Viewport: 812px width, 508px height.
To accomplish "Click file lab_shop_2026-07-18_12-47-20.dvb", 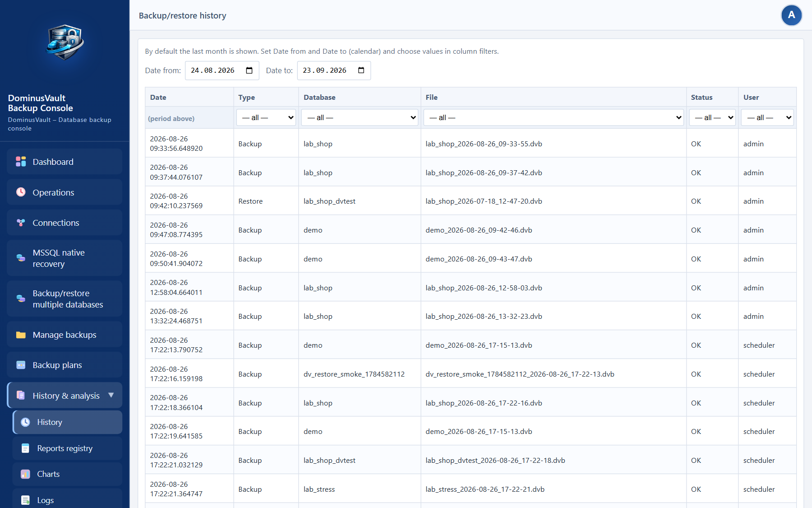I will [484, 201].
